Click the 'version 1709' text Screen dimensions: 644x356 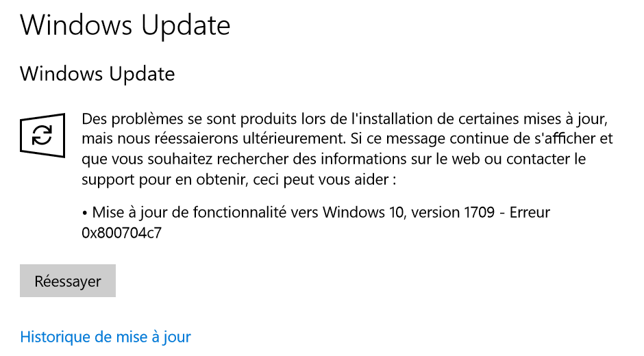(x=453, y=212)
